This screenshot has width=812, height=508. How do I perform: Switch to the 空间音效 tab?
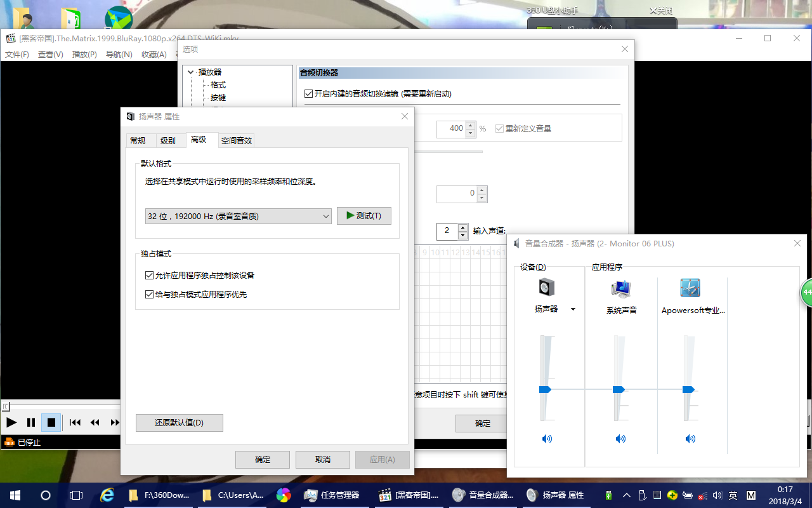[236, 140]
